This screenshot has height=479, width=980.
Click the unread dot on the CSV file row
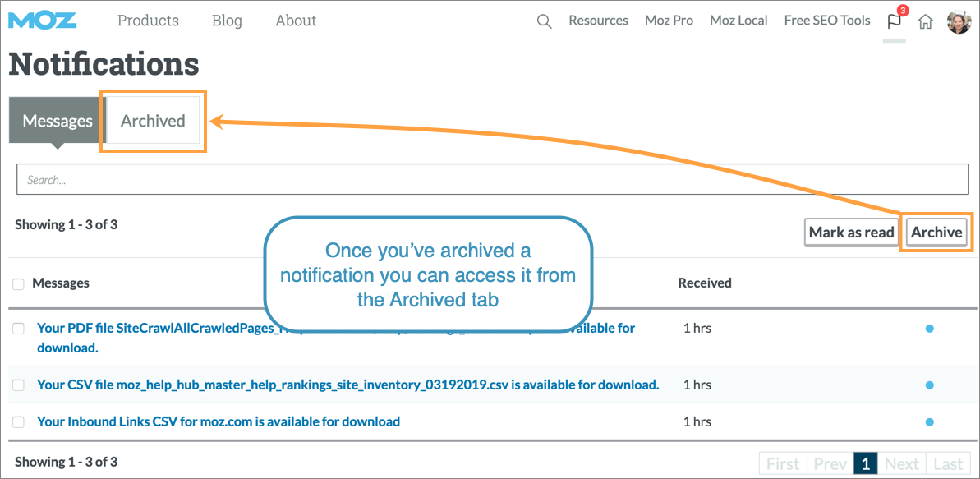[x=929, y=385]
